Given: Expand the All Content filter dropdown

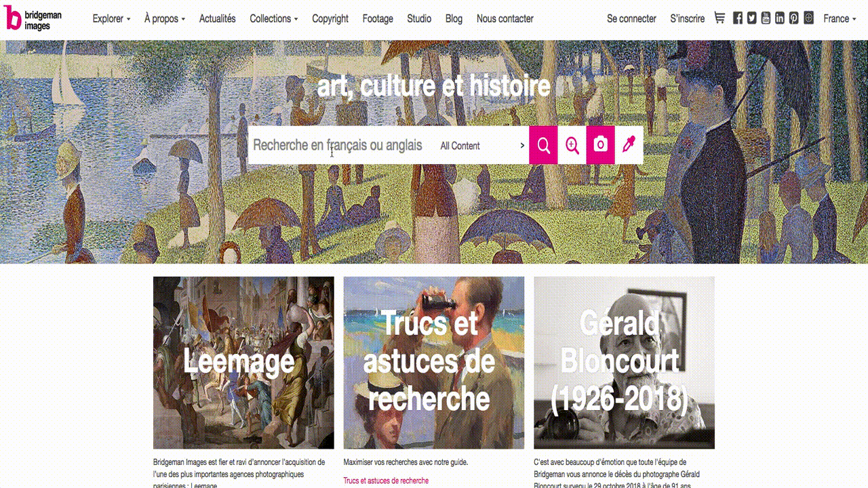Looking at the screenshot, I should pos(482,146).
